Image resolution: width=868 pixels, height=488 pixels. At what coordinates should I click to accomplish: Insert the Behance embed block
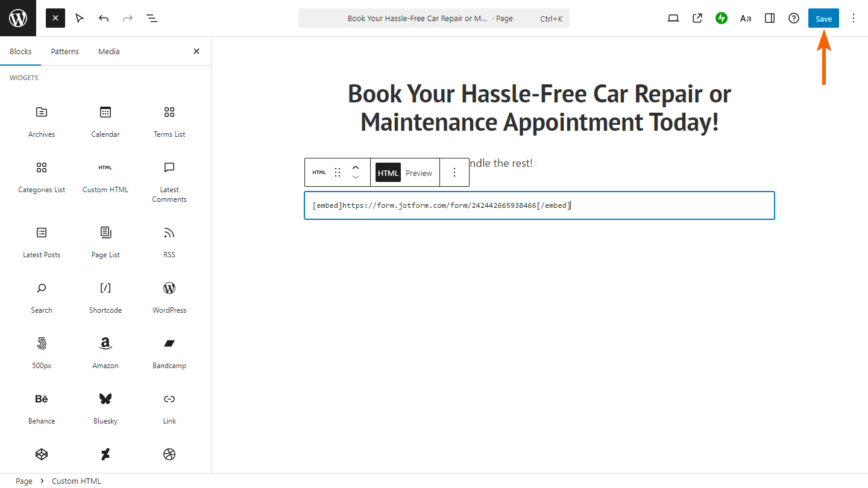pos(42,408)
